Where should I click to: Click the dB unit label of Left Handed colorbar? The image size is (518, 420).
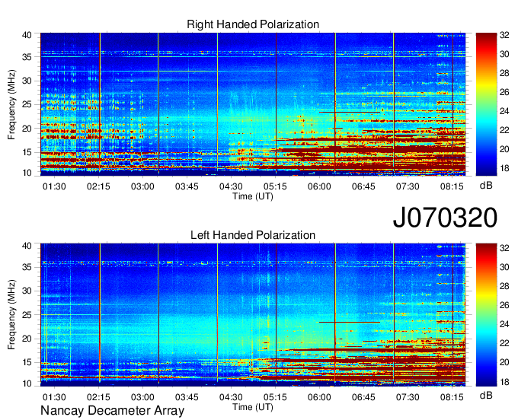tap(486, 396)
